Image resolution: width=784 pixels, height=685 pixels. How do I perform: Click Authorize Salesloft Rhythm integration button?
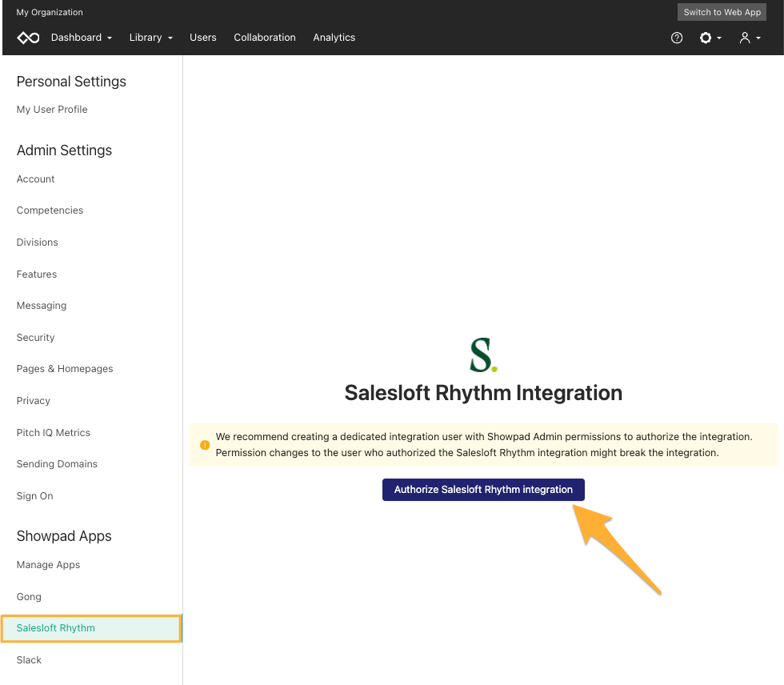click(x=483, y=490)
